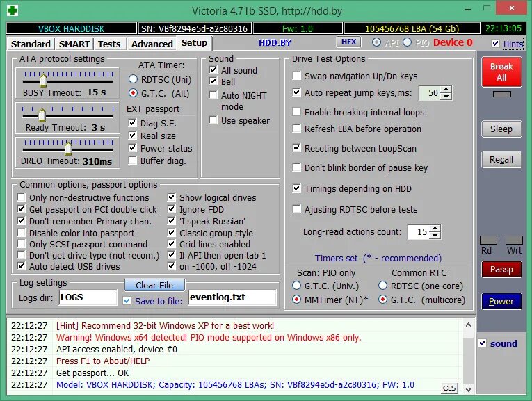532x401 pixels.
Task: Toggle Bell checkbox
Action: (213, 81)
